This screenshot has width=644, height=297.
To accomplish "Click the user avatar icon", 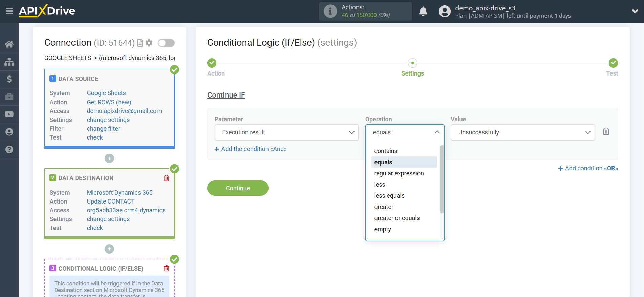I will 445,11.
